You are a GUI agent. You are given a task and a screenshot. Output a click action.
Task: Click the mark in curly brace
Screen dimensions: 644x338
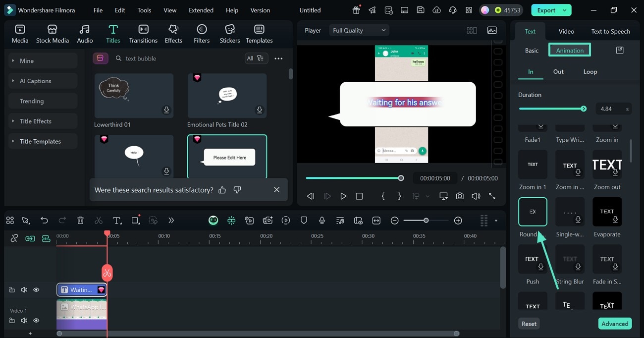383,196
